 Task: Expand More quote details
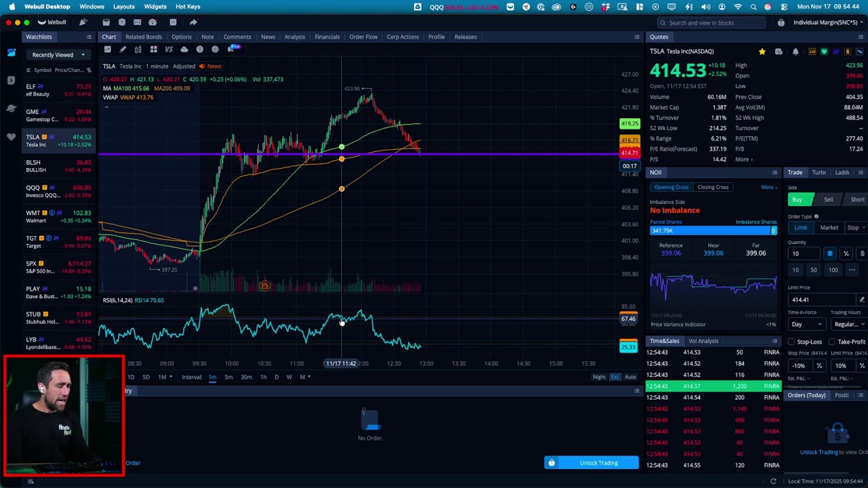point(743,159)
